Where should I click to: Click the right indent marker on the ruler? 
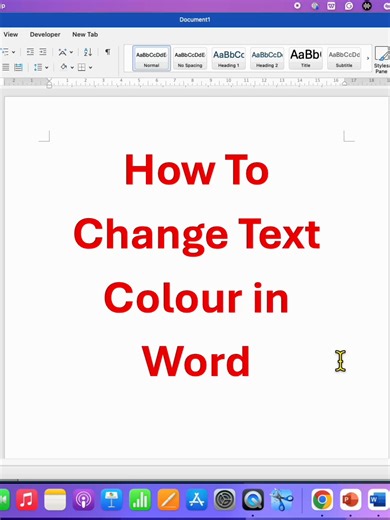[x=345, y=83]
